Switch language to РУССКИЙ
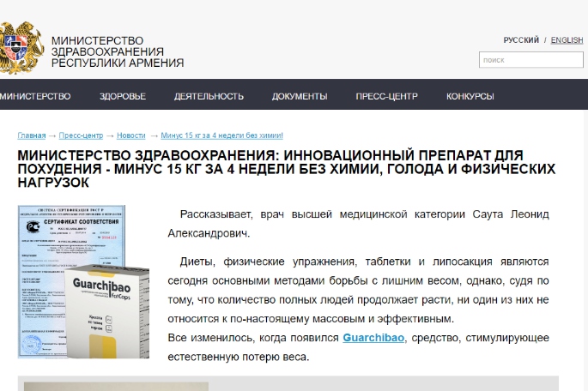This screenshot has width=588, height=391. click(521, 40)
